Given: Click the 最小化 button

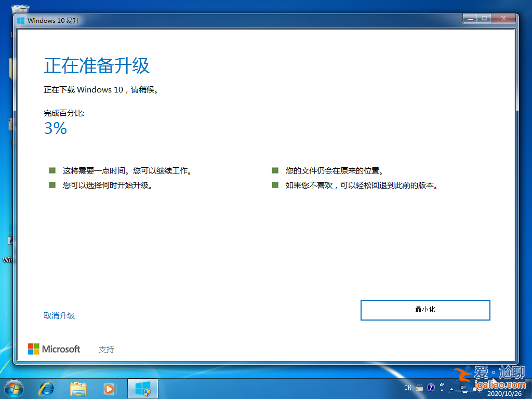Looking at the screenshot, I should (x=425, y=310).
